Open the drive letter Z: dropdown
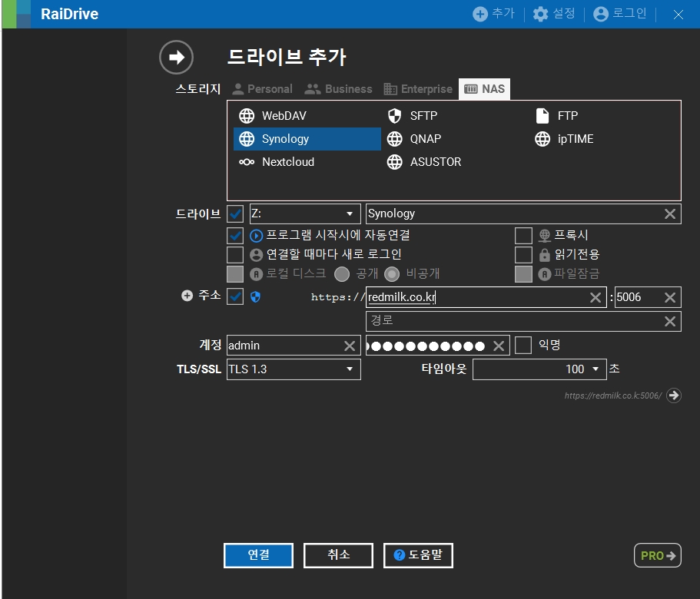This screenshot has height=599, width=700. coord(305,213)
